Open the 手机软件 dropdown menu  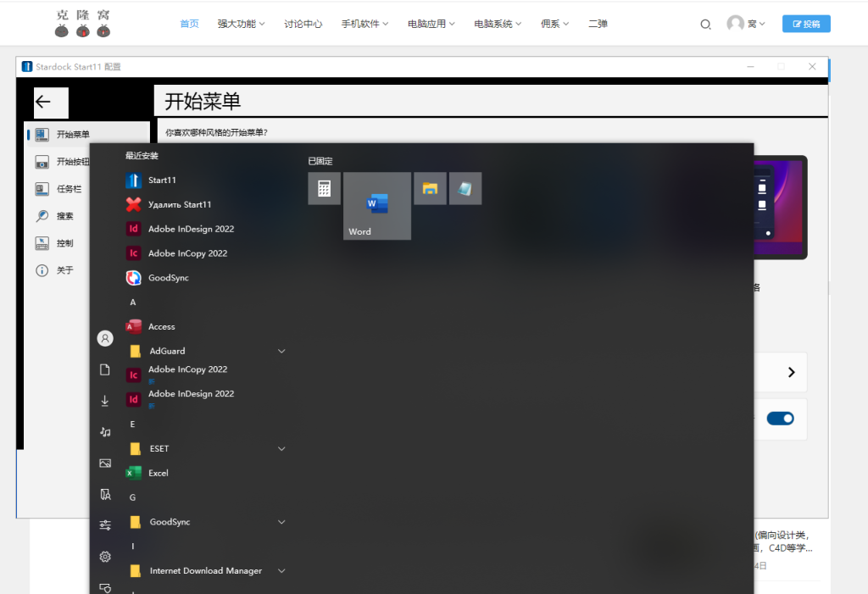click(364, 24)
